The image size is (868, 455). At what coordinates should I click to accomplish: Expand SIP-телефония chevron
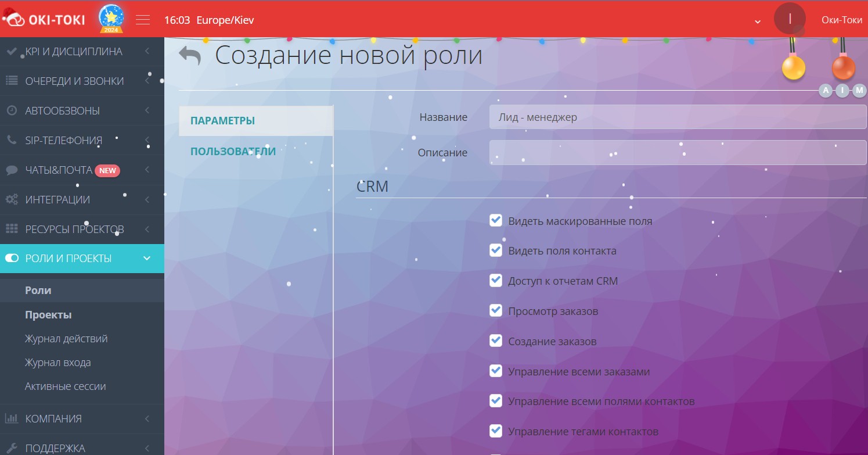147,140
